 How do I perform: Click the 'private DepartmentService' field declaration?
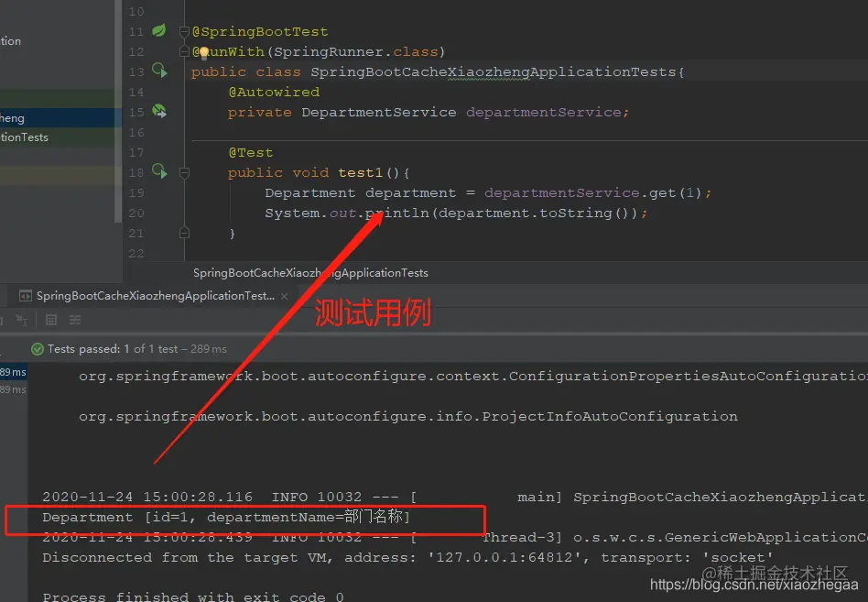[x=342, y=112]
